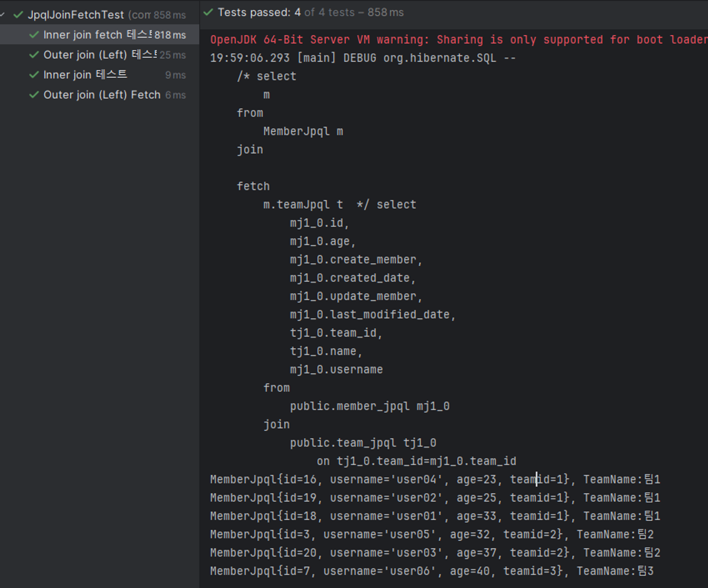708x588 pixels.
Task: Click passed icon of Outer join (Left) 테스트
Action: pos(34,55)
